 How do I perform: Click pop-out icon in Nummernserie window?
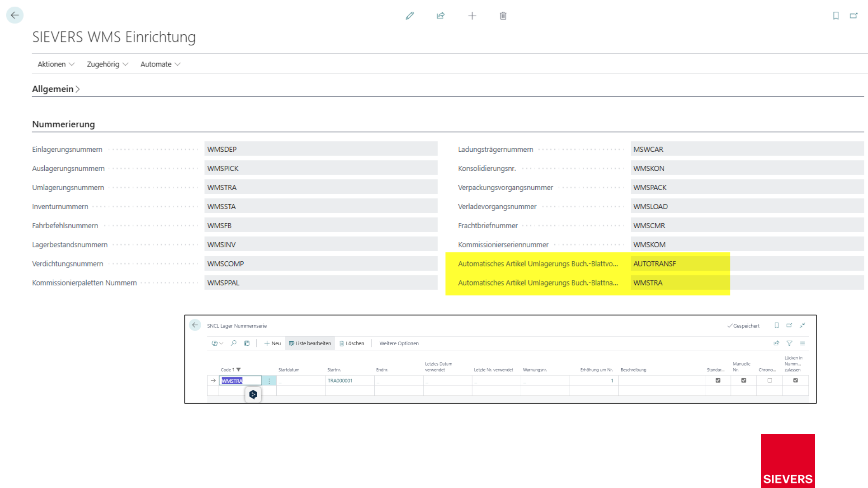coord(789,325)
